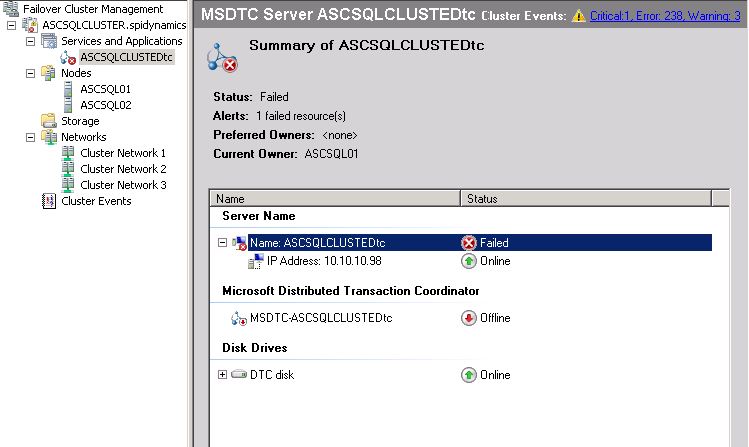Select Cluster Events in the tree

96,201
